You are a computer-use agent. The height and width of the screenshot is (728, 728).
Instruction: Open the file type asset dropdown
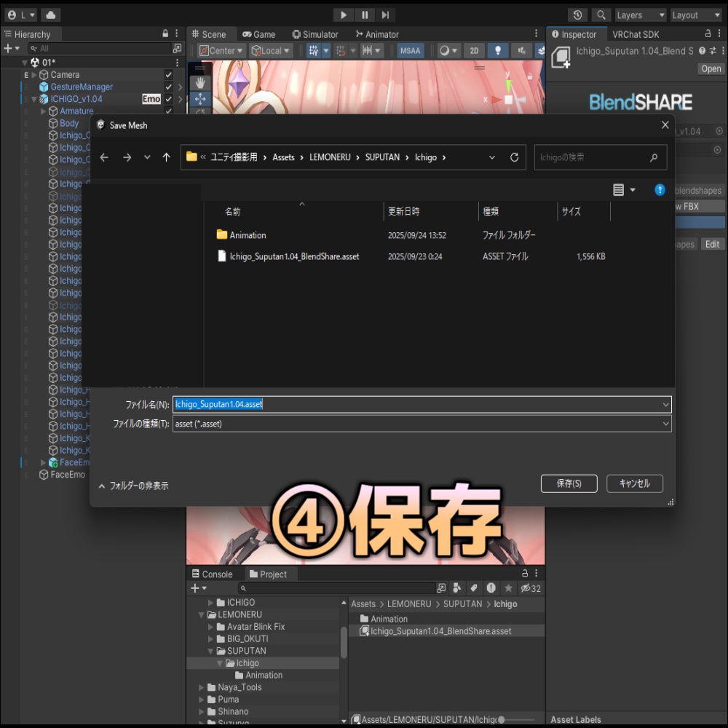[422, 424]
